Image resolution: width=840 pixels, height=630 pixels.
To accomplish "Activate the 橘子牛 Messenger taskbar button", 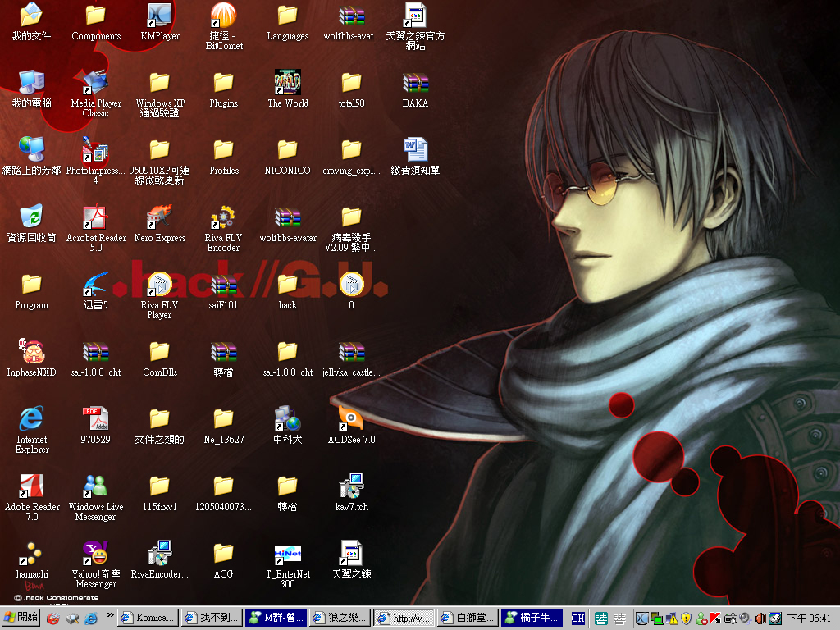I will 532,618.
